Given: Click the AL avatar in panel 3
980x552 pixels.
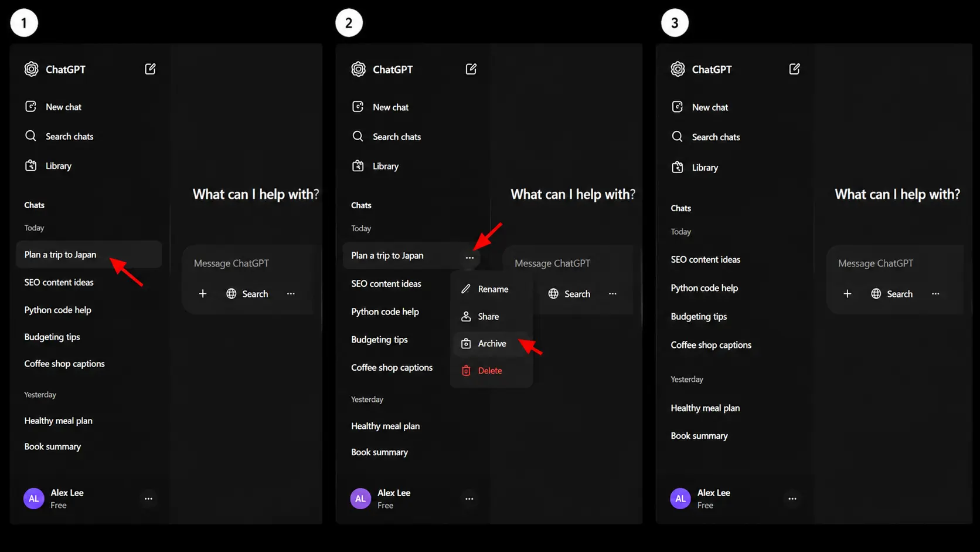Looking at the screenshot, I should tap(680, 499).
